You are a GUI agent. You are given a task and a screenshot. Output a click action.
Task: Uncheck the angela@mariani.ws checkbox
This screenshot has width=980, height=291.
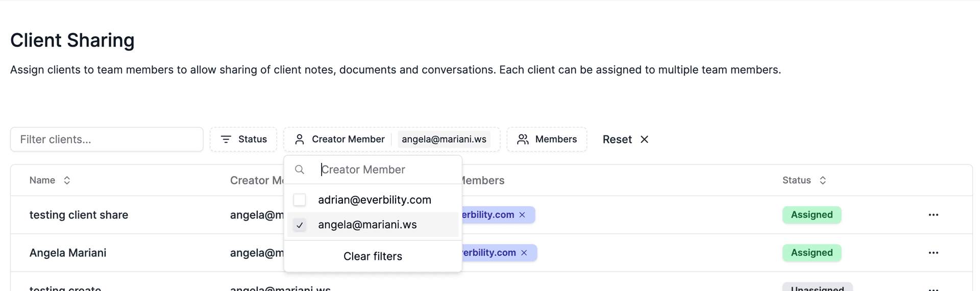tap(300, 225)
